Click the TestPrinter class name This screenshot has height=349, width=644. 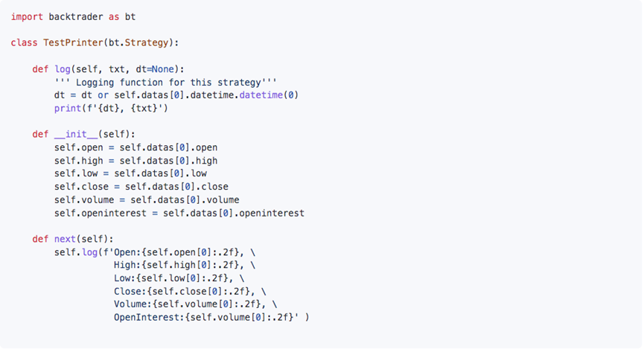tap(73, 42)
